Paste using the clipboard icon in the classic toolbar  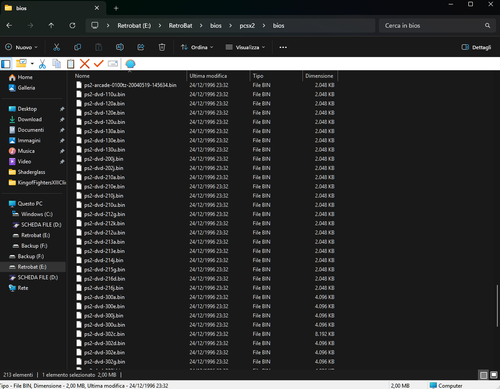(x=70, y=63)
